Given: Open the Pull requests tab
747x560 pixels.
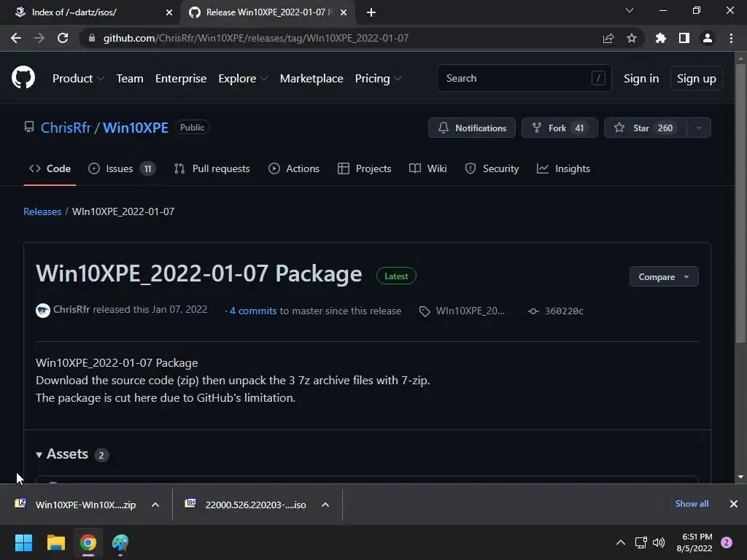Looking at the screenshot, I should [212, 168].
